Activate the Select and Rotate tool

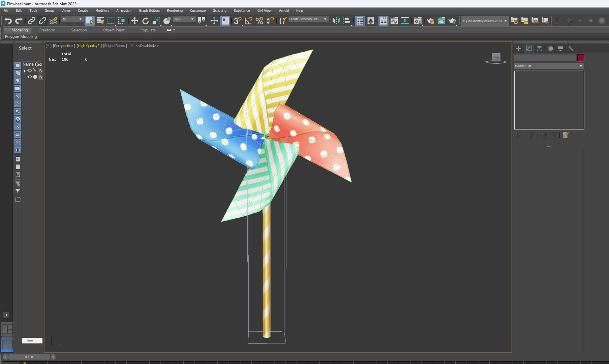point(145,21)
